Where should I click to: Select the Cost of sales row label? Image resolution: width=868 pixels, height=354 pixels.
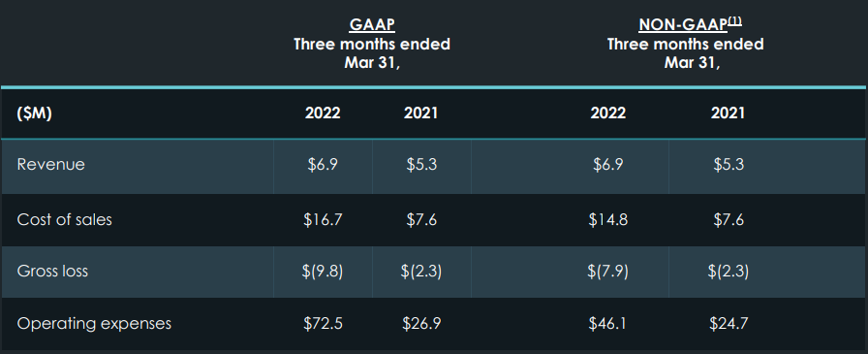[64, 220]
